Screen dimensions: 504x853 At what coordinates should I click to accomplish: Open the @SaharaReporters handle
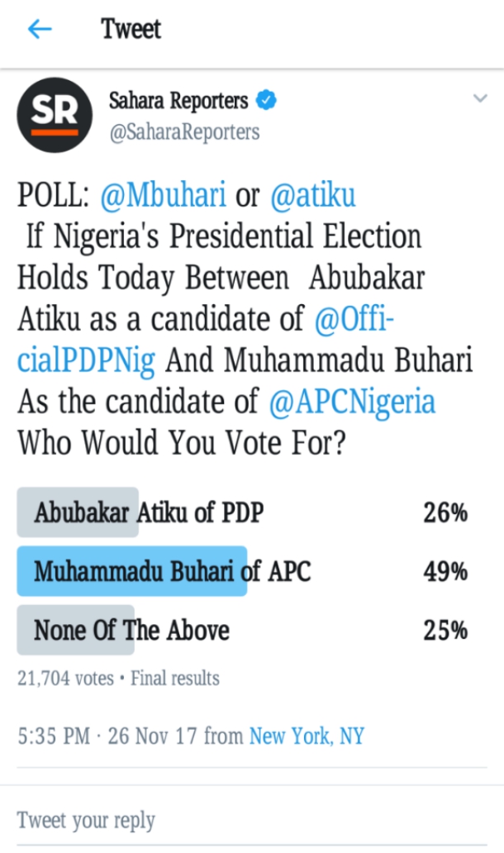184,132
